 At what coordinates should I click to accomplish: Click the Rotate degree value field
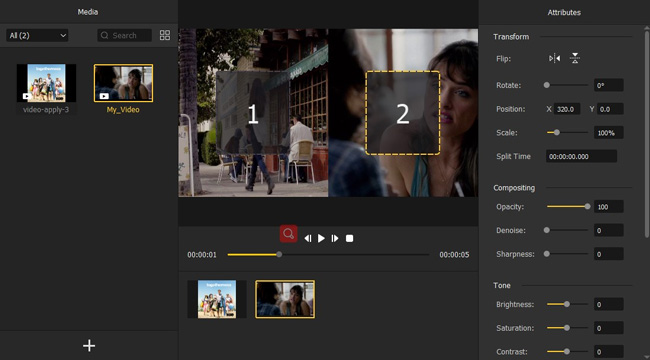[609, 85]
